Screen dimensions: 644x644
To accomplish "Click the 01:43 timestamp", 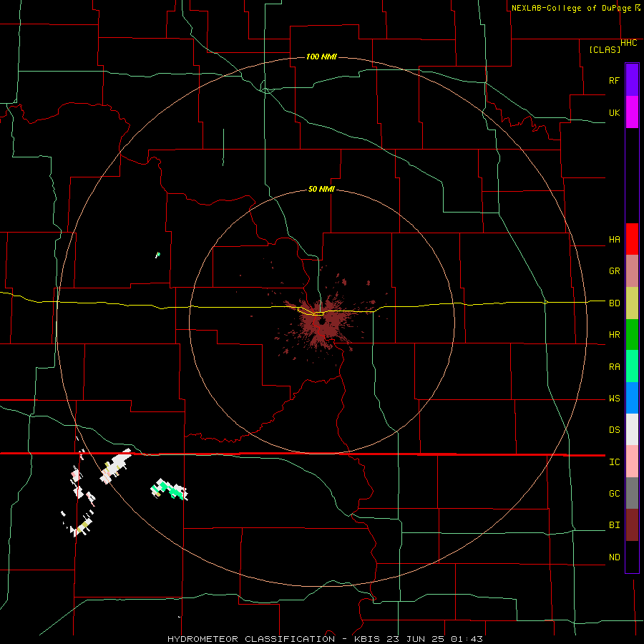I will pos(467,639).
